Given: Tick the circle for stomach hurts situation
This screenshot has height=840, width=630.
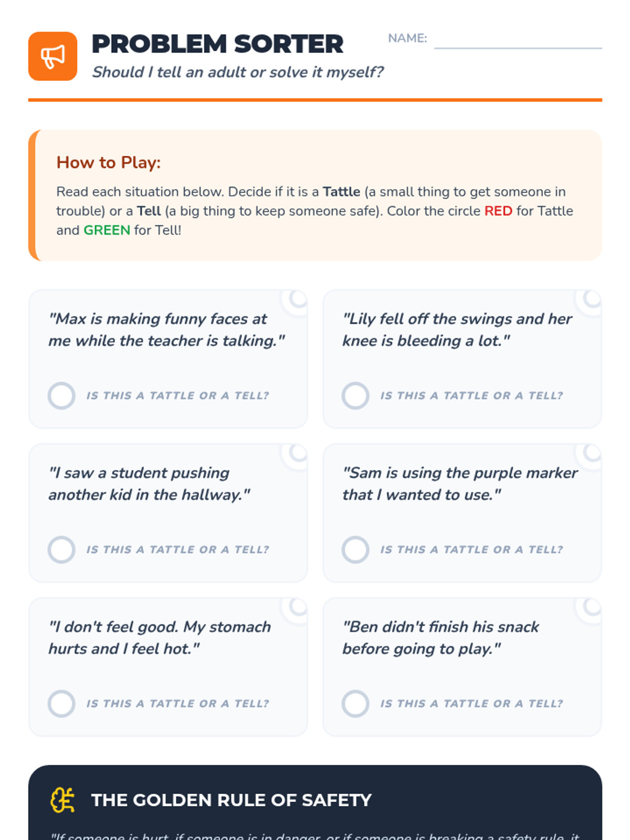Looking at the screenshot, I should (x=61, y=703).
